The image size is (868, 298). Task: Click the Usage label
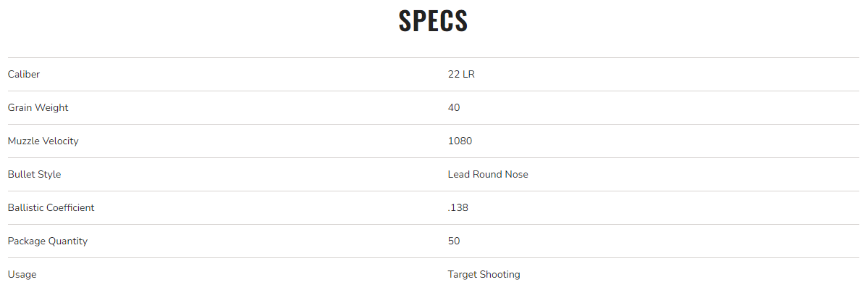coord(22,274)
